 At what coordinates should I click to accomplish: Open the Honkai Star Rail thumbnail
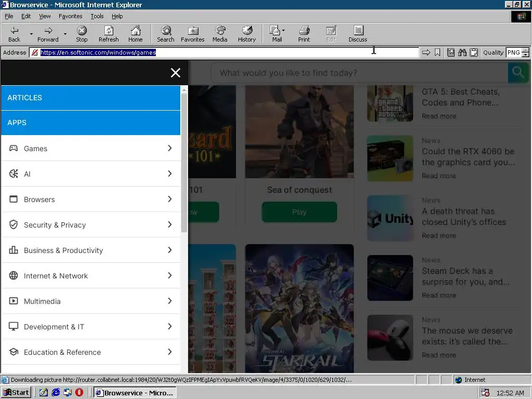299,309
